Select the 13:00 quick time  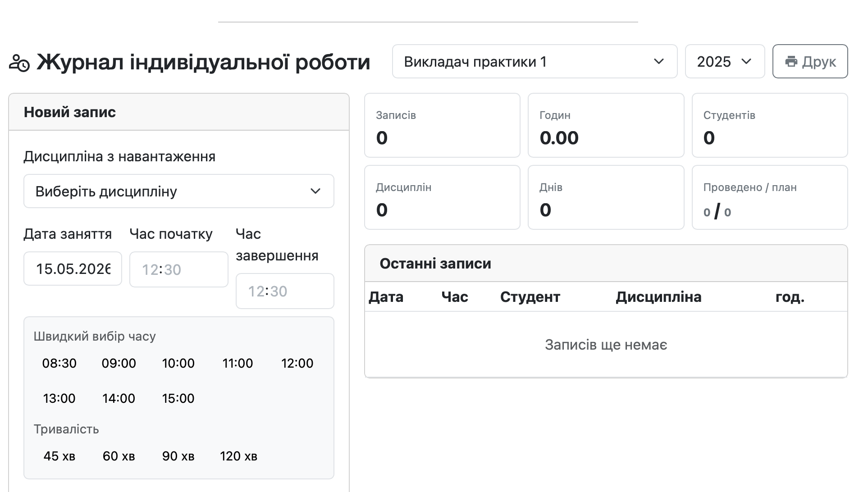click(x=59, y=398)
